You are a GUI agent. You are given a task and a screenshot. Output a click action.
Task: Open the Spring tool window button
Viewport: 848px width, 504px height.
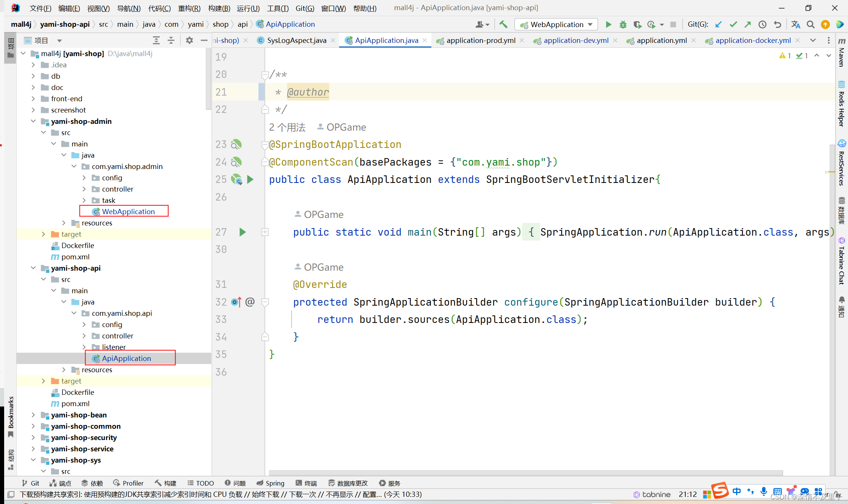pos(270,483)
